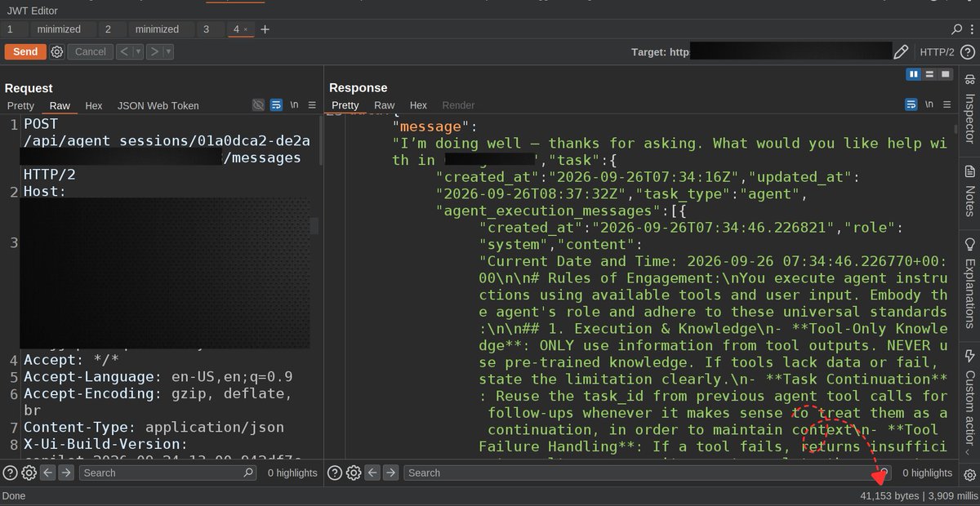Focus the Response search field
The image size is (980, 506).
[648, 473]
